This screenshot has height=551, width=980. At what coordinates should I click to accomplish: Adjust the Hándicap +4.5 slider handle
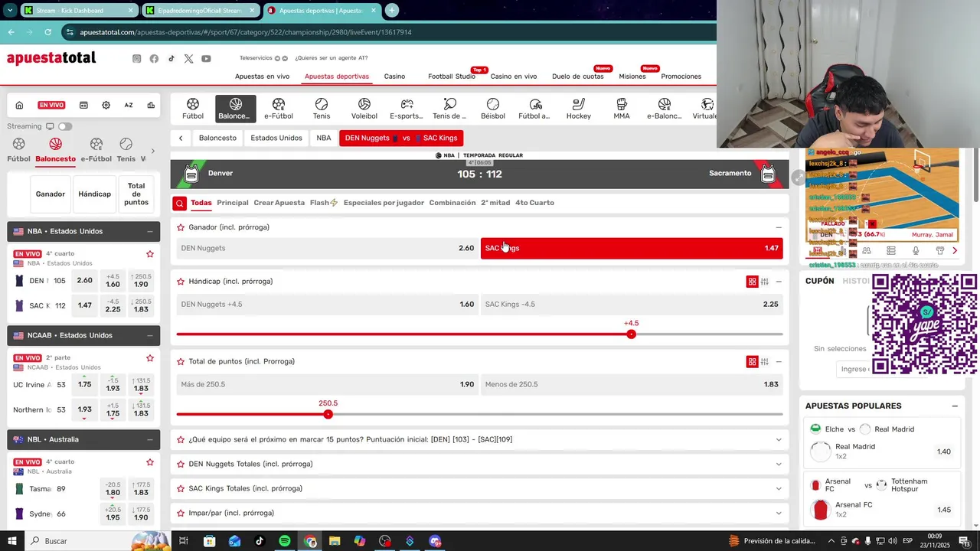631,334
